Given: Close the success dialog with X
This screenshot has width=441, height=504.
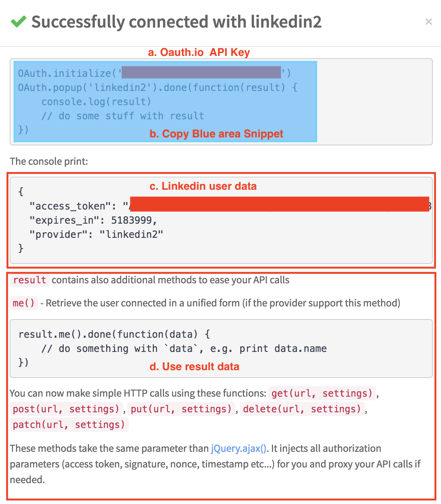Looking at the screenshot, I should tap(429, 22).
